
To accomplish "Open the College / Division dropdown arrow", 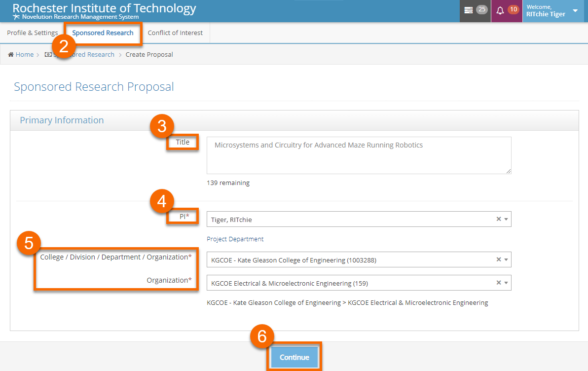I will [506, 260].
